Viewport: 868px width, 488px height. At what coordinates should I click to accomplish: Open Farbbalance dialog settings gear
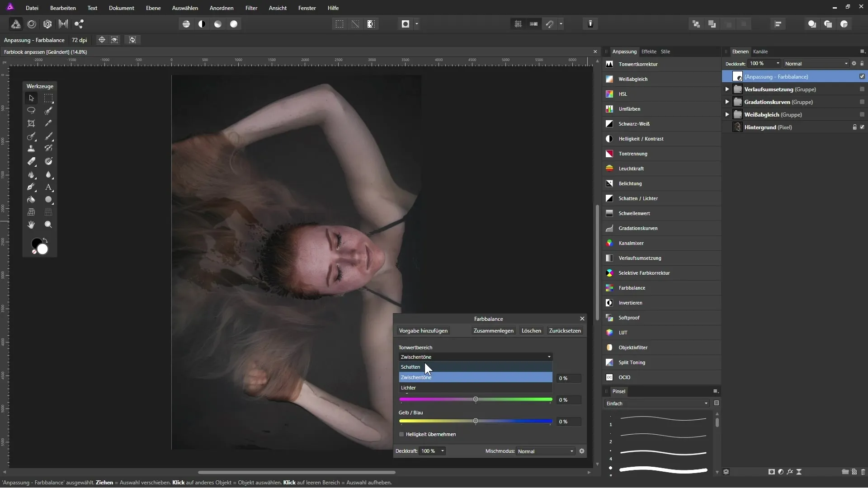582,451
